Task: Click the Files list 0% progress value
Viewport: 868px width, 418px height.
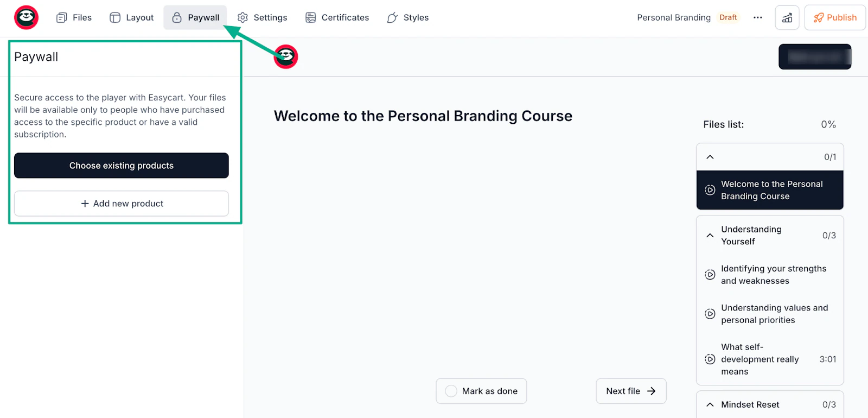Action: tap(828, 124)
